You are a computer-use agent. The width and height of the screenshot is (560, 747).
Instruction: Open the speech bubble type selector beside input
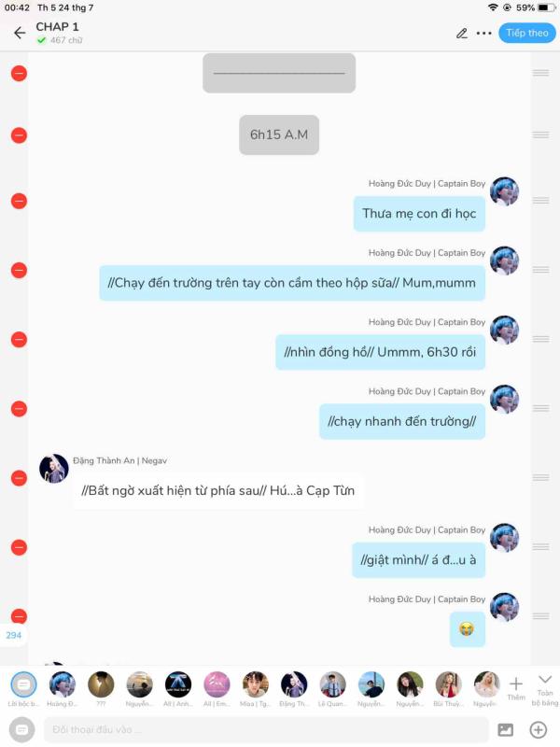pos(21,729)
